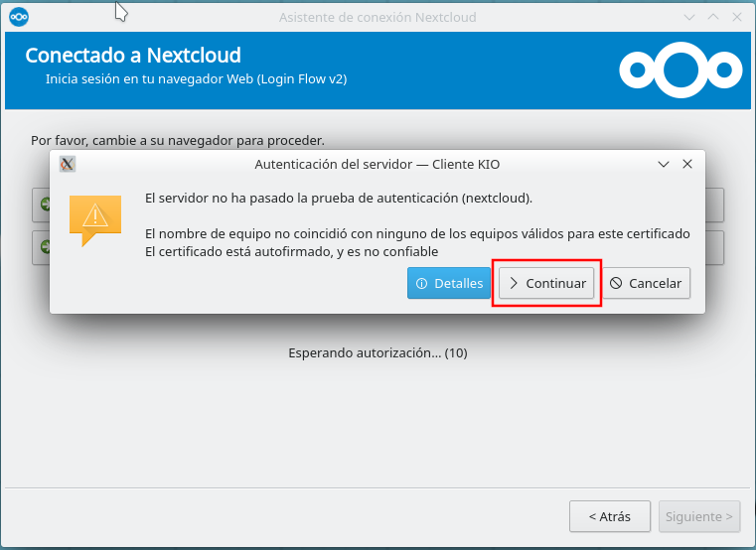Open Detalles of the server certificate
The height and width of the screenshot is (550, 756).
(449, 284)
